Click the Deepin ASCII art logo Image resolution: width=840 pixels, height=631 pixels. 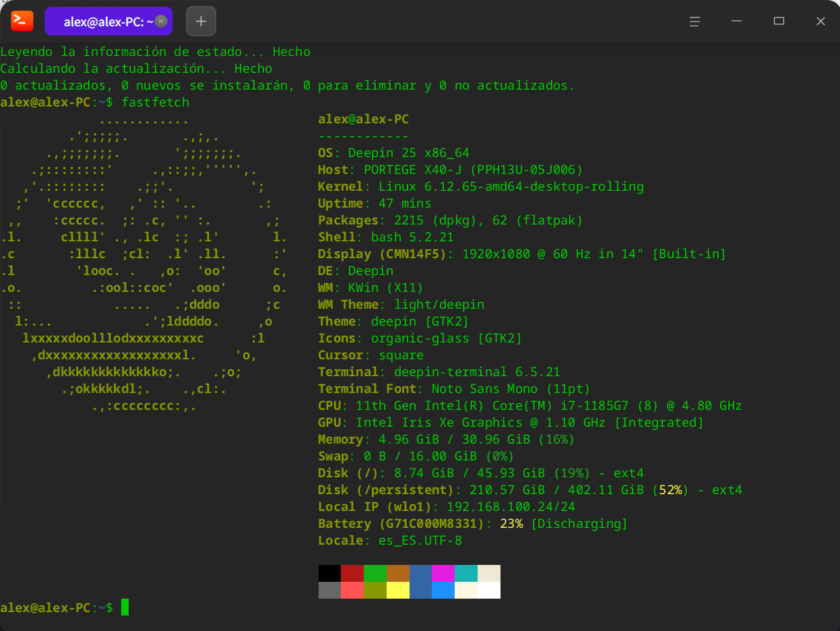(x=145, y=263)
